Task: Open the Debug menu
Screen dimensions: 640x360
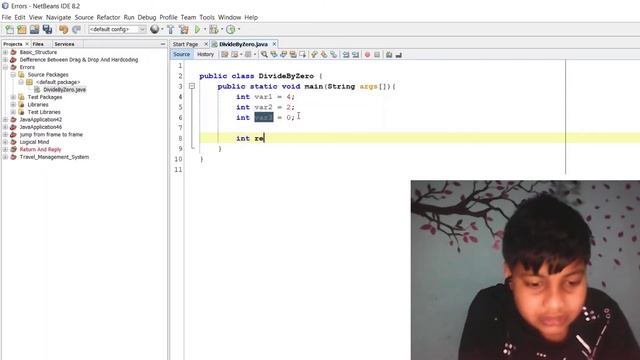Action: [147, 17]
